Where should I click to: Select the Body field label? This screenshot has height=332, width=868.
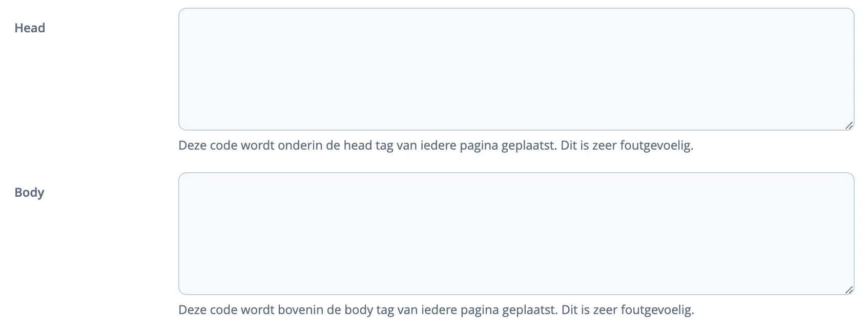[28, 193]
